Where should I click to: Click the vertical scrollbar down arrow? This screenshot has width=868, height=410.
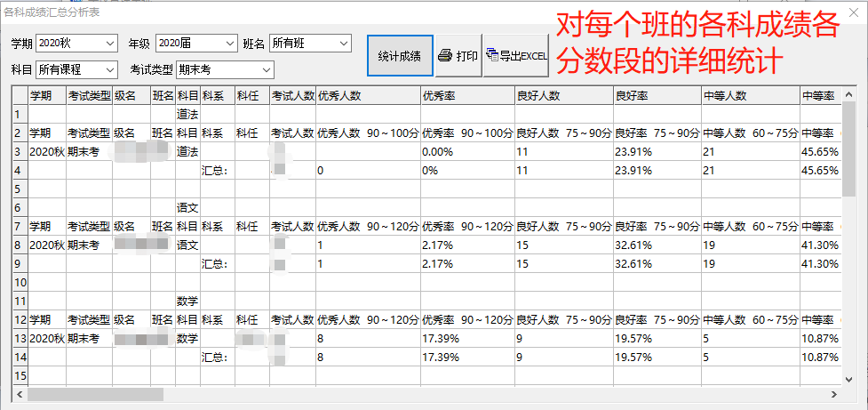[848, 379]
